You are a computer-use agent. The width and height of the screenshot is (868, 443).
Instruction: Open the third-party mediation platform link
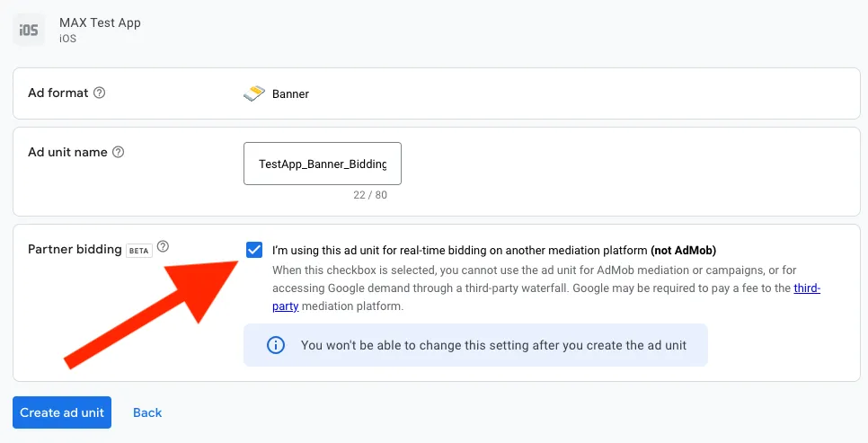[x=807, y=288]
